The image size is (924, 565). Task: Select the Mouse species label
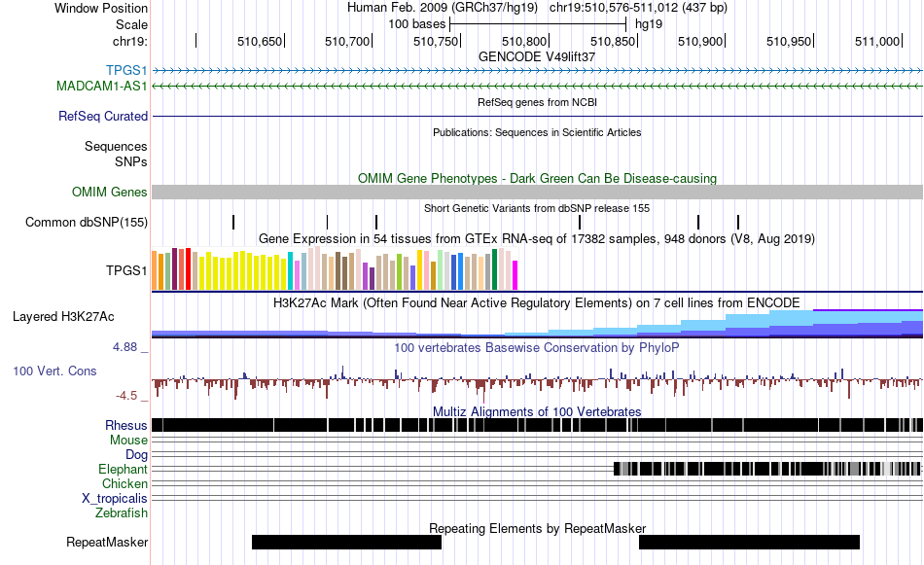tap(127, 441)
